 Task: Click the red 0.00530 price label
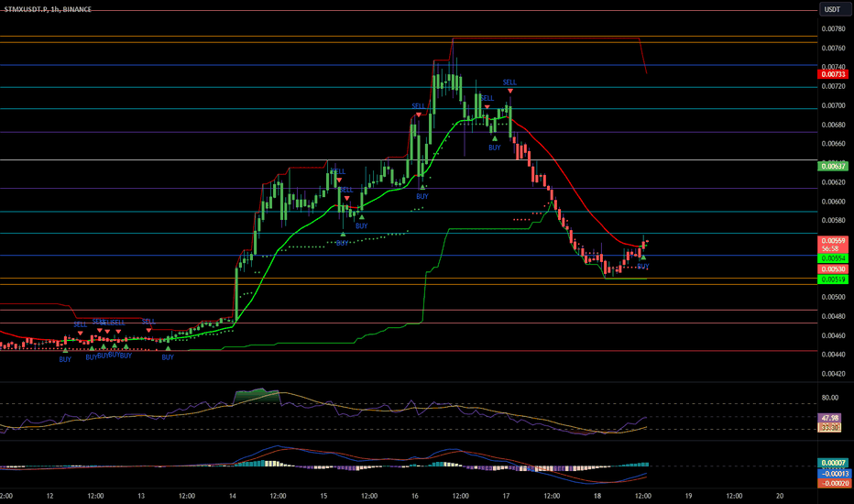[833, 269]
